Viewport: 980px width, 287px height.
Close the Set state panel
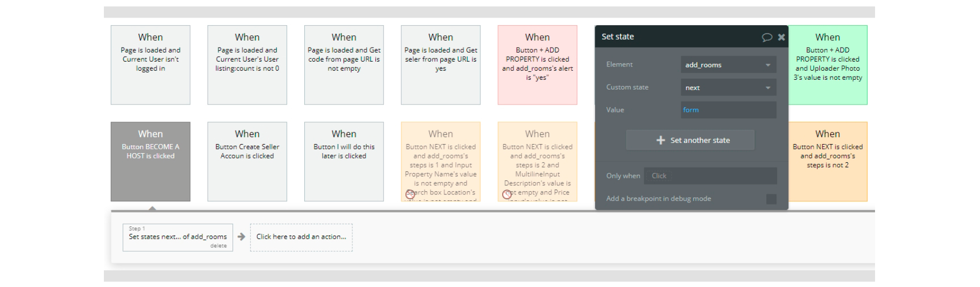(x=781, y=37)
